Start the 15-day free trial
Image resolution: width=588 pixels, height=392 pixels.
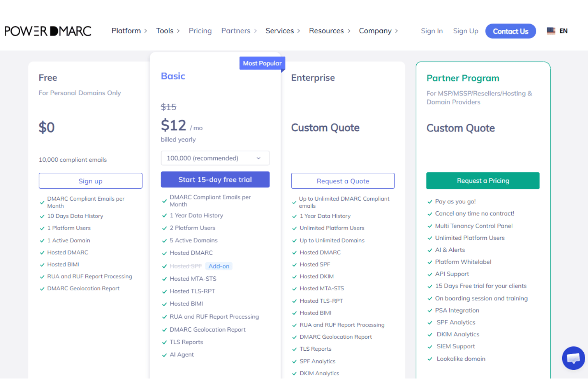pos(215,180)
